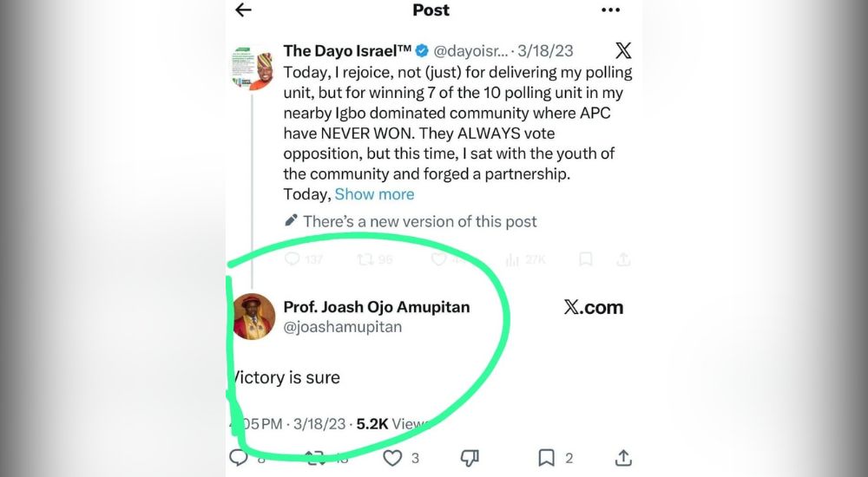Viewport: 868px width, 477px height.
Task: Open Prof. Joash Ojo Amupitan's profile name
Action: point(377,307)
